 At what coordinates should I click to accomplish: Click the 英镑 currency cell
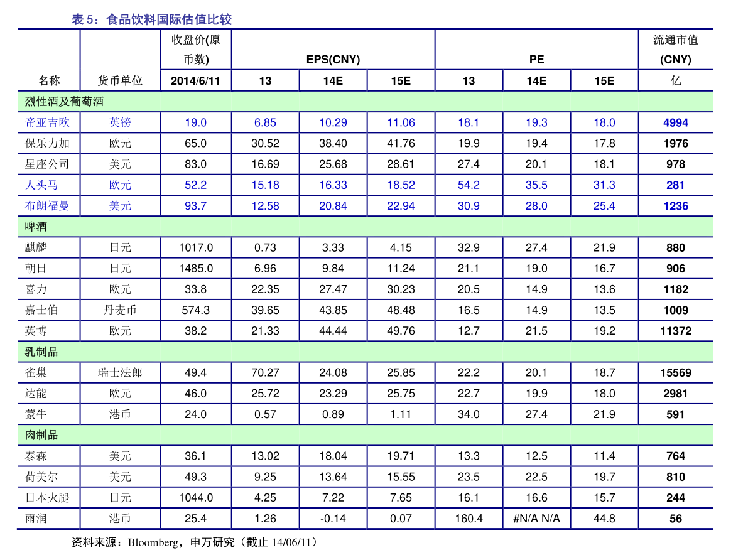click(120, 122)
